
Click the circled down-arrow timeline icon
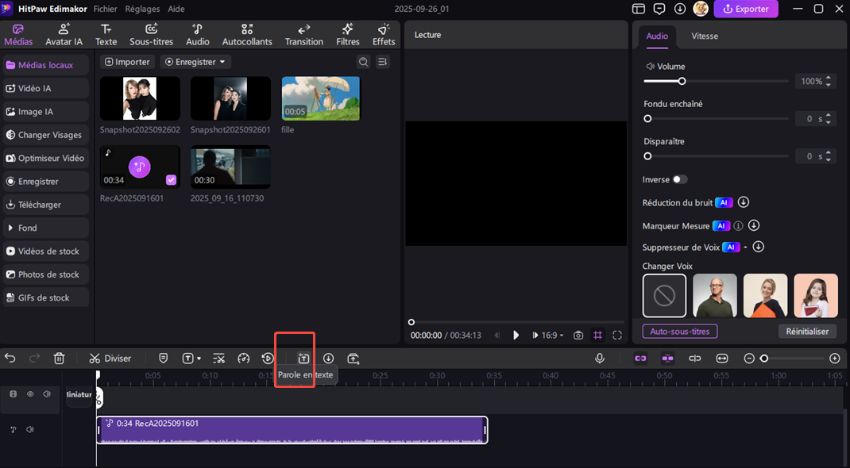coord(329,358)
